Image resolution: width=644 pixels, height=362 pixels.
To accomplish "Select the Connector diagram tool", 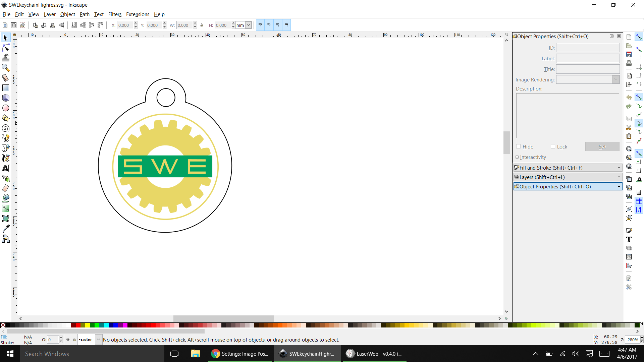I will pos(5,239).
